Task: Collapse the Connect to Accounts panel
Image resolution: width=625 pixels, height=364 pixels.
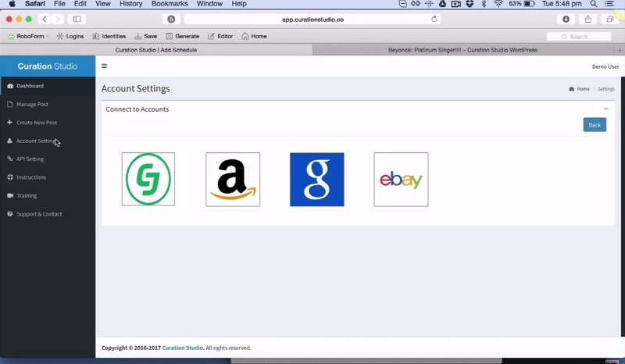Action: click(606, 109)
